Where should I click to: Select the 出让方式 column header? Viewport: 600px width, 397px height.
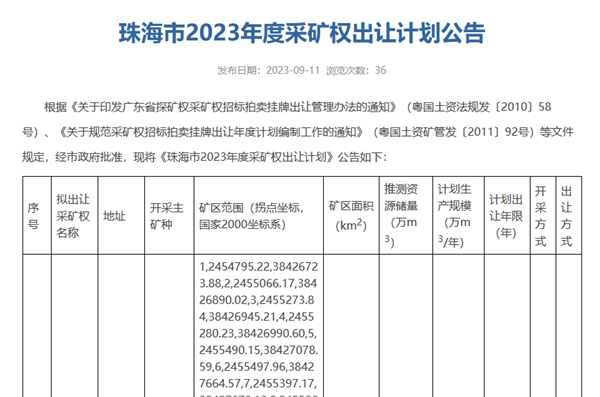click(x=566, y=216)
